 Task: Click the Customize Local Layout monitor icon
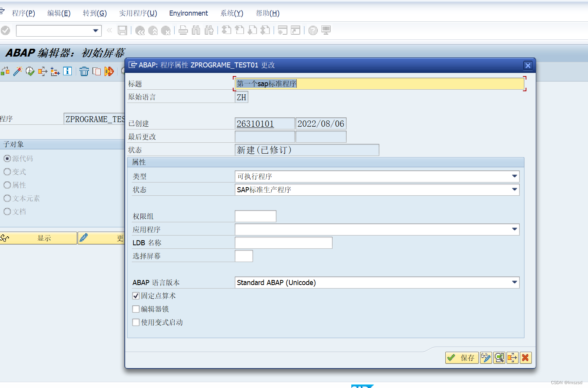click(x=326, y=30)
